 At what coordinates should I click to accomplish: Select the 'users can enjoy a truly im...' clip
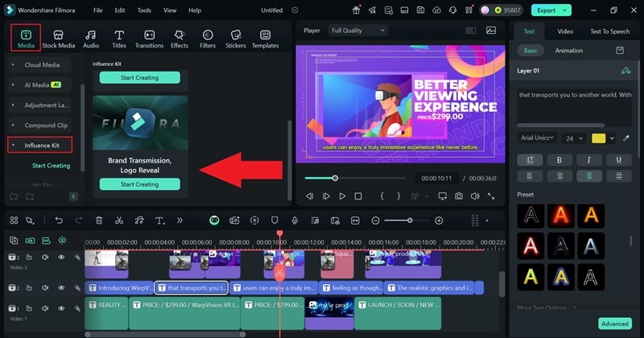click(274, 288)
